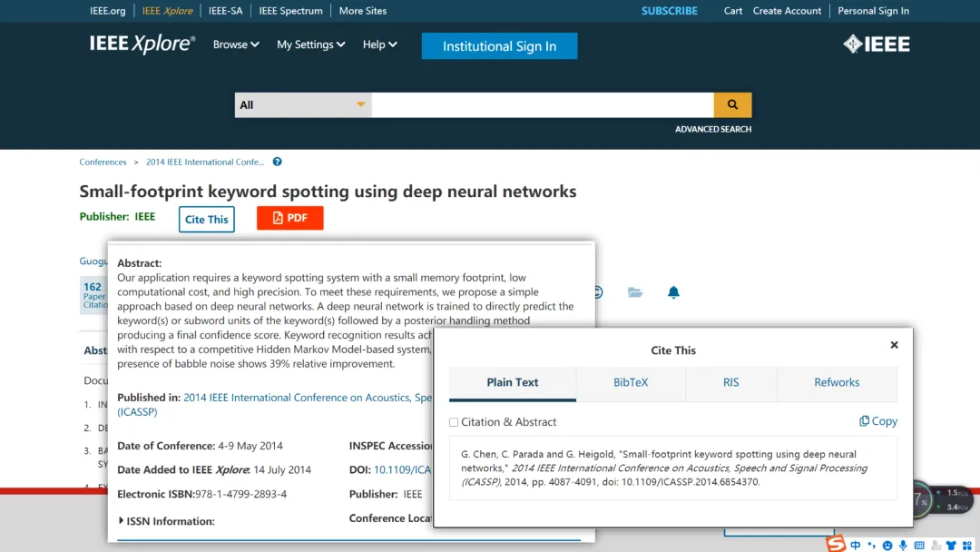Toggle the punctuation mode icon
Image resolution: width=980 pixels, height=552 pixels.
872,545
